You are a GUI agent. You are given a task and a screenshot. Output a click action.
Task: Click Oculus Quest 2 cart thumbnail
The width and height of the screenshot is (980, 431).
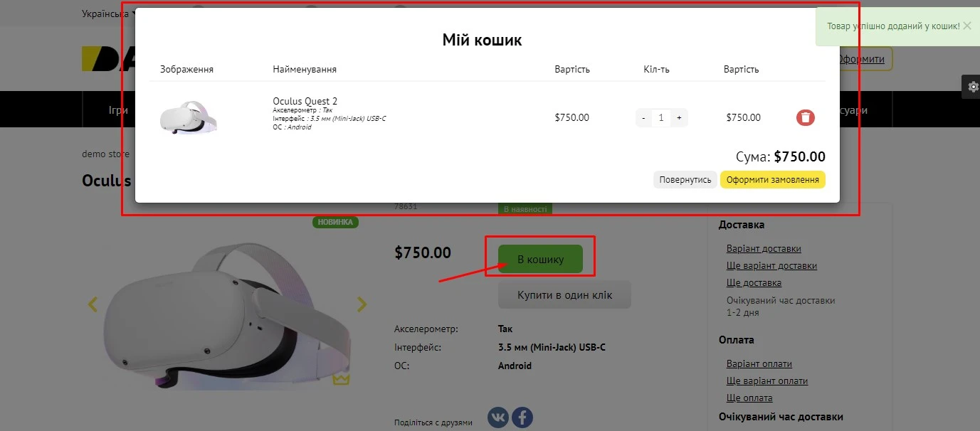[x=189, y=118]
